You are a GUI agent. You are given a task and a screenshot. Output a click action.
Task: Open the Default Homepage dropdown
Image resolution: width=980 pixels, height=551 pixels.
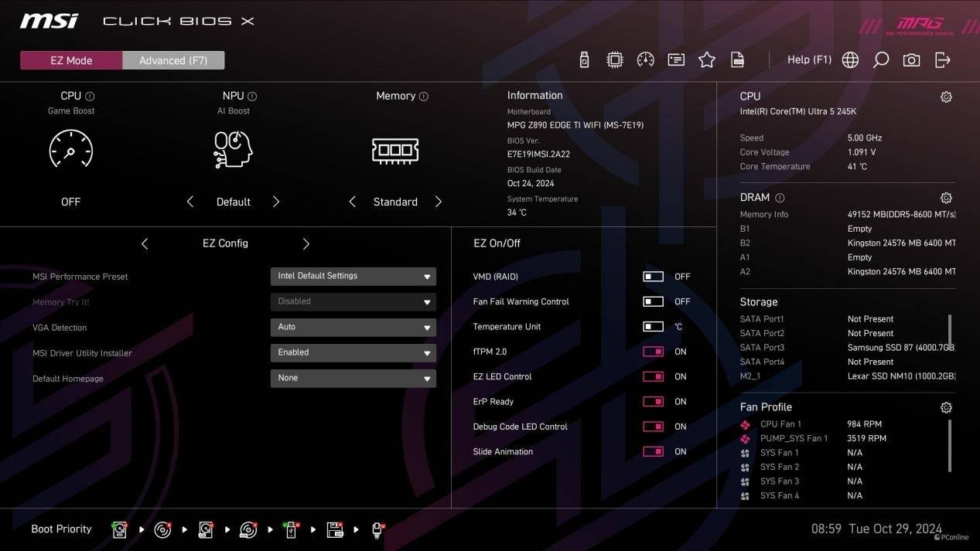pos(353,378)
